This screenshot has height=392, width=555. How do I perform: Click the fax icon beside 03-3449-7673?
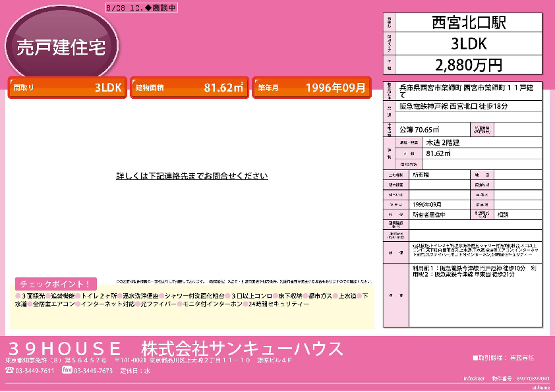coord(67,370)
